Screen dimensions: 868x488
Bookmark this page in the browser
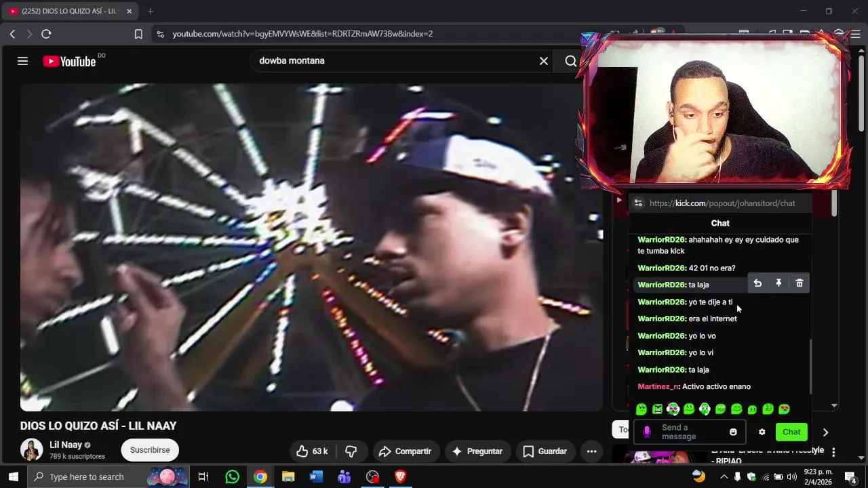point(138,34)
